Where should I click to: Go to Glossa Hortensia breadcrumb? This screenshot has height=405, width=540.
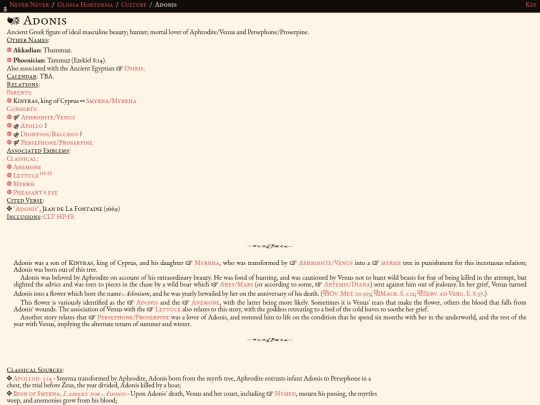[x=85, y=4]
